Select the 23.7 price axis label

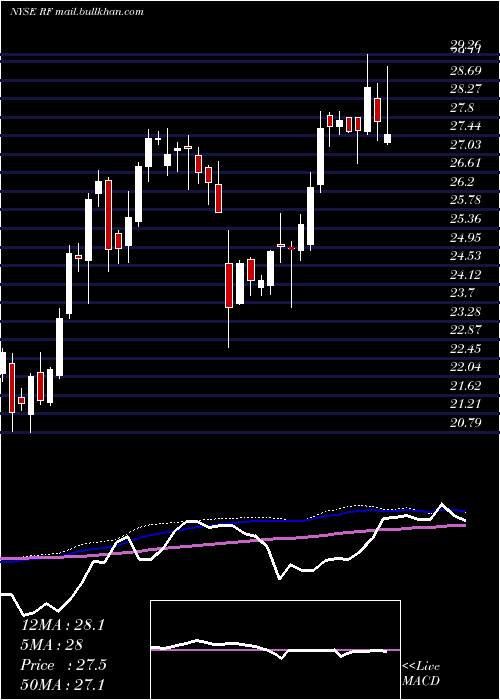click(462, 293)
